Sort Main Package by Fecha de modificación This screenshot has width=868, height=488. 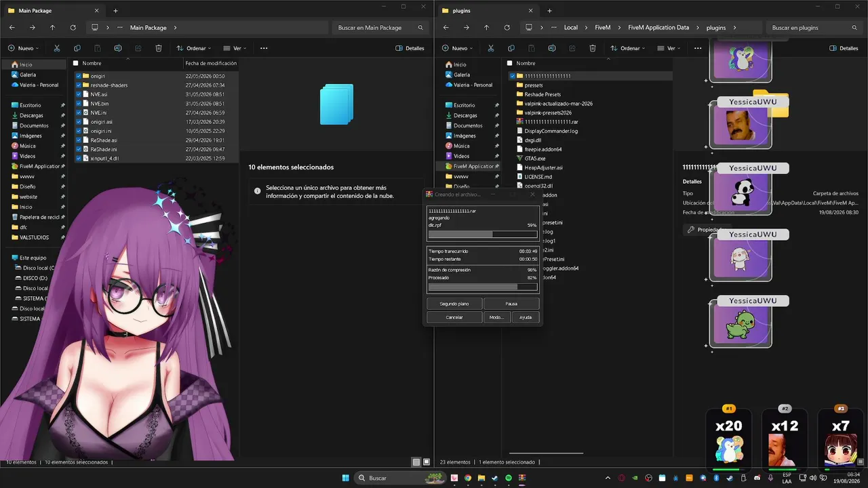tap(211, 63)
